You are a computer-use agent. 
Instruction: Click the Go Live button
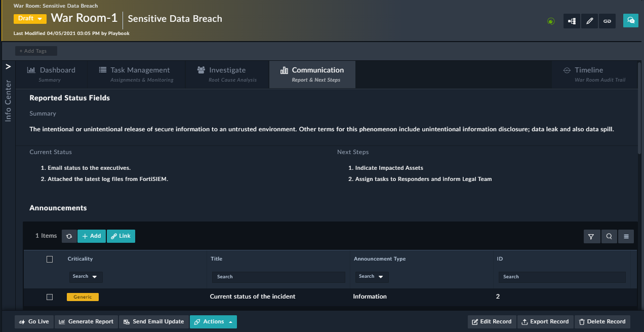34,322
